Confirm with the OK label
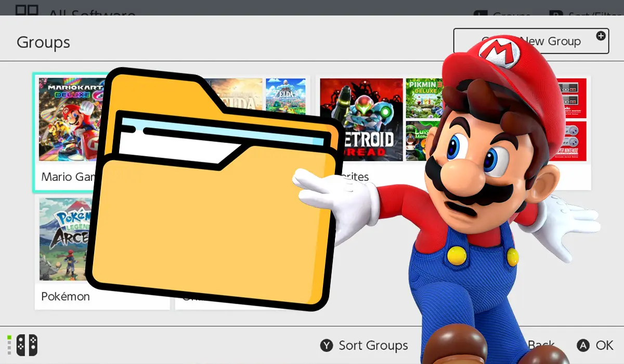 605,346
